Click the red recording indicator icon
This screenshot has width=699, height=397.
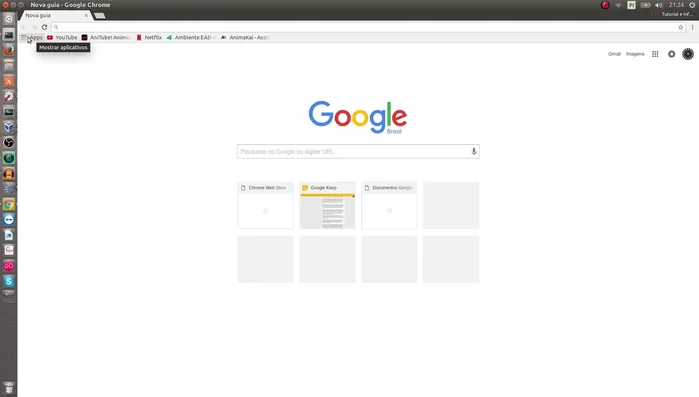click(x=605, y=5)
